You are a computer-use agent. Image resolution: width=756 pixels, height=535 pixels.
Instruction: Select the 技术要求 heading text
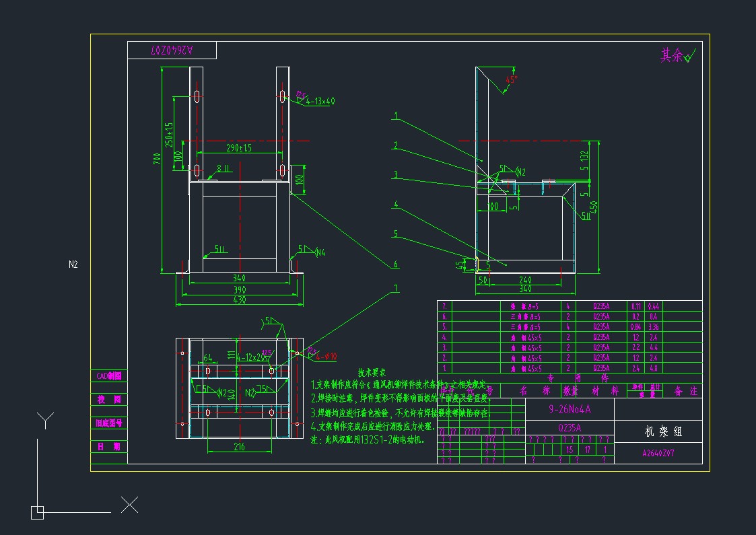[371, 372]
